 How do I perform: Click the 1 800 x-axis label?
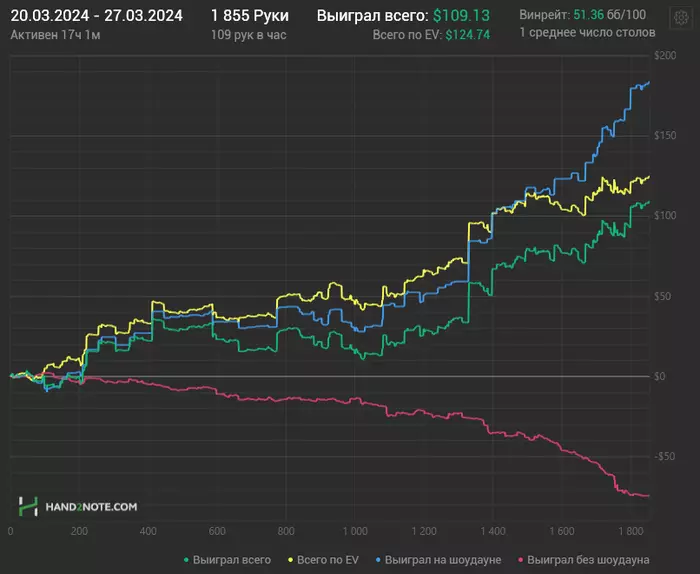pos(631,531)
